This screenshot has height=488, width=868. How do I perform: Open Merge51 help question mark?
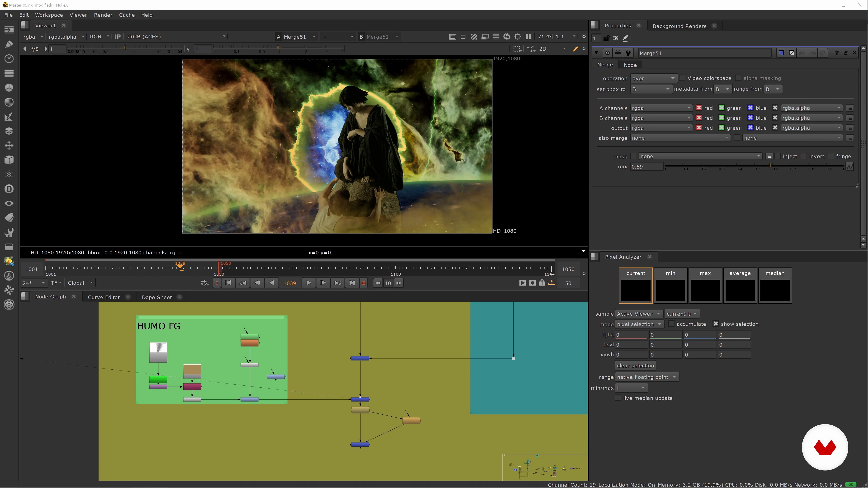point(836,53)
